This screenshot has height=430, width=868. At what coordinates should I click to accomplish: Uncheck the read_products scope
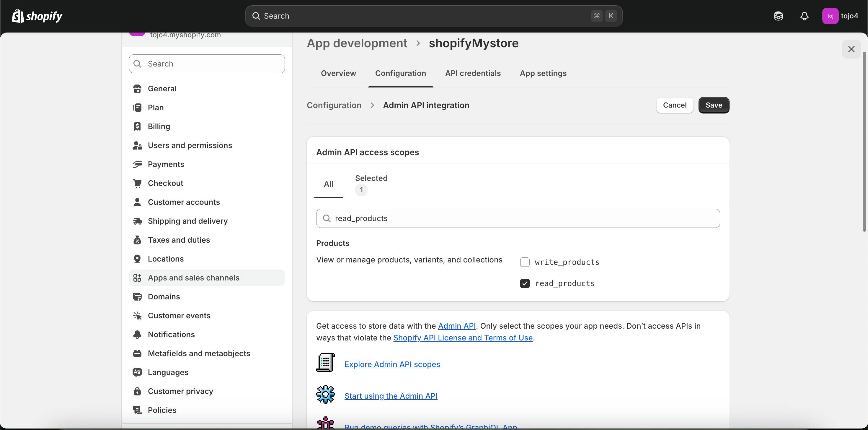click(x=525, y=284)
